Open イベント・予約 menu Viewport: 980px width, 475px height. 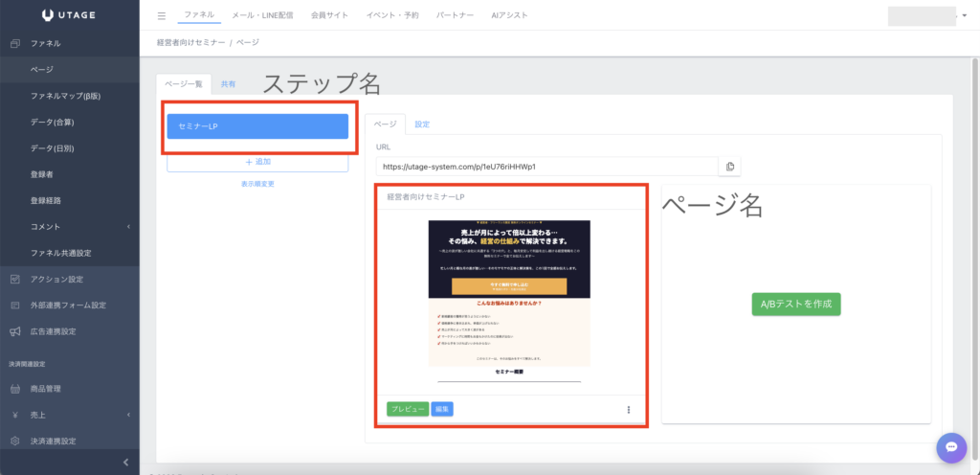coord(392,15)
